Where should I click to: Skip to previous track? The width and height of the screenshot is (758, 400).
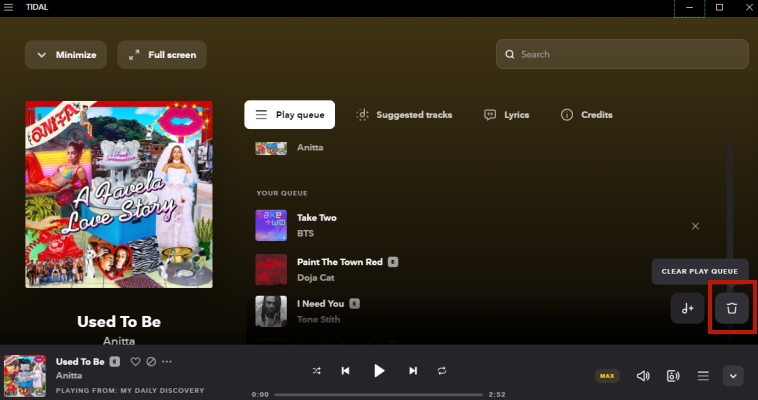[345, 371]
